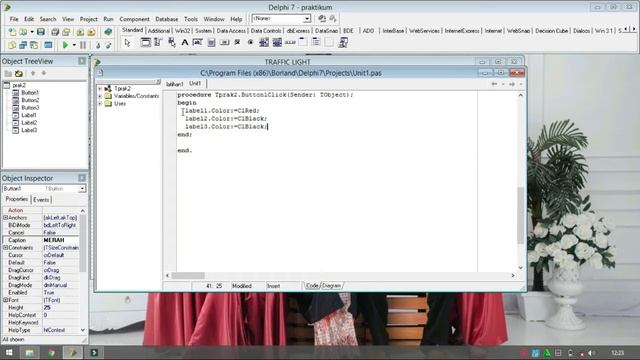Screen dimensions: 640x360
Task: Click the New Form toolbar icon
Action: pos(48,45)
